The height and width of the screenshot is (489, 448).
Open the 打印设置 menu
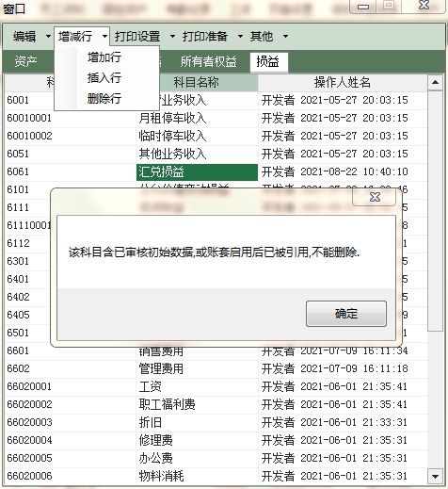137,37
